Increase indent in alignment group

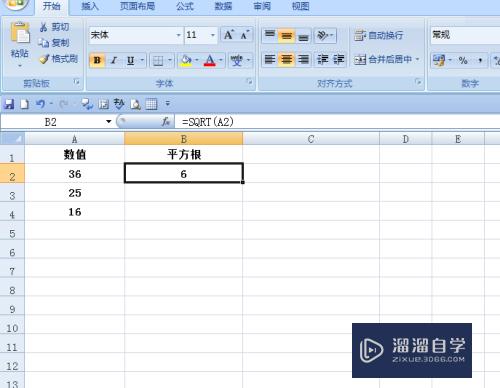tap(338, 60)
